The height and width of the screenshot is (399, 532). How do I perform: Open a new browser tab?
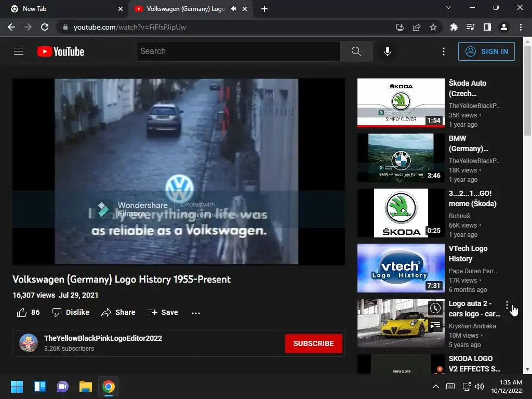coord(264,9)
